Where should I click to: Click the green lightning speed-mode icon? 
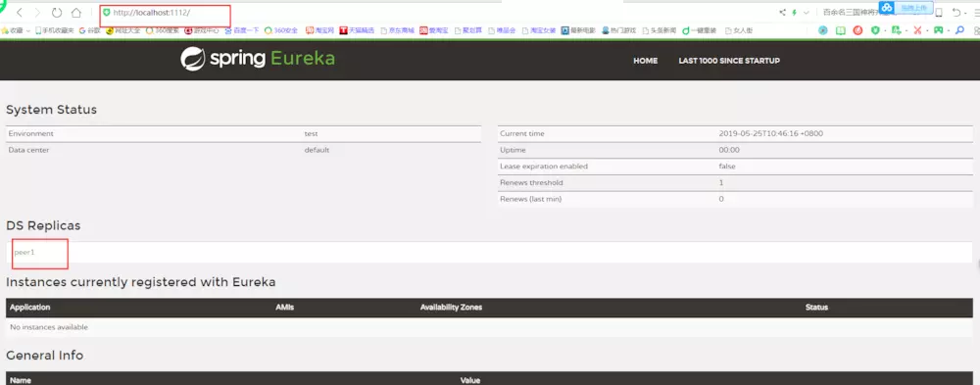(795, 13)
